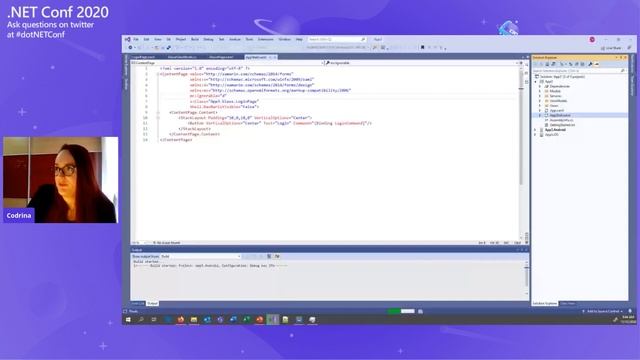640x360 pixels.
Task: Open the File menu
Action: [136, 40]
